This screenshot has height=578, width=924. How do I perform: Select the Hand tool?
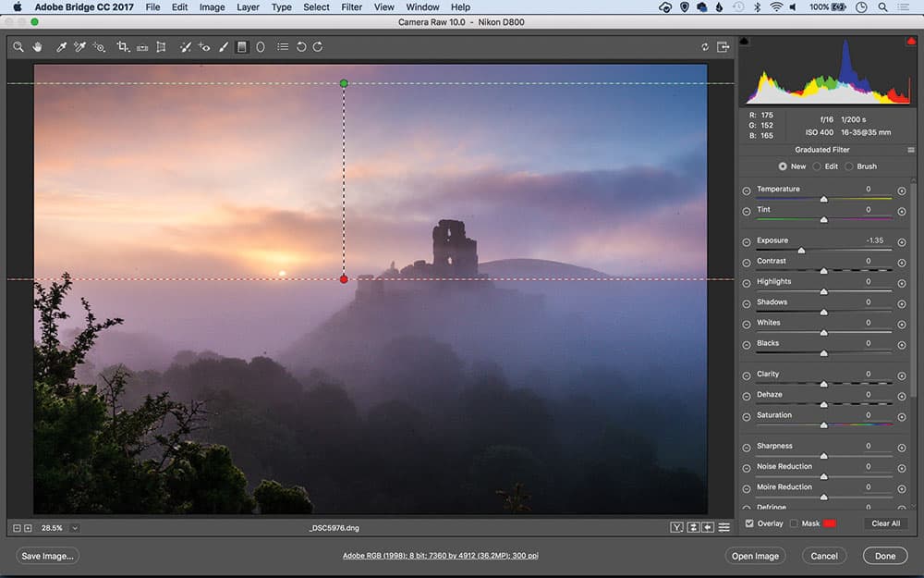pos(38,46)
